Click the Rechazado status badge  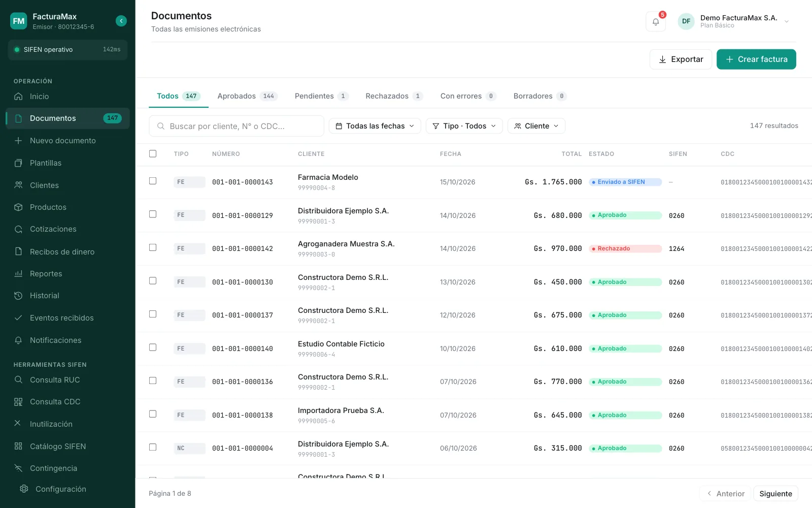pos(625,249)
